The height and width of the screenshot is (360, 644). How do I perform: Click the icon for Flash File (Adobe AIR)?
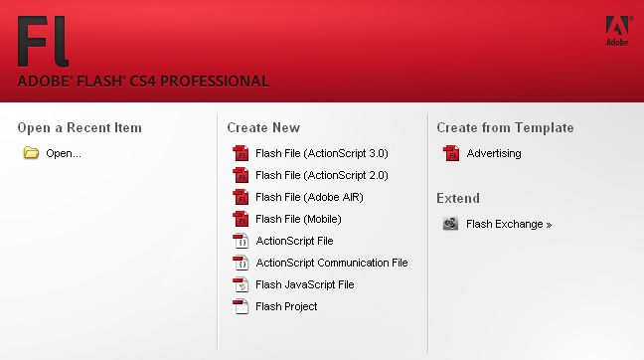241,197
